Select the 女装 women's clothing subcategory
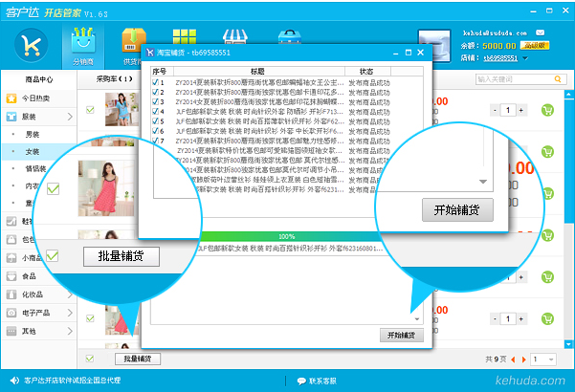The image size is (575, 392). (x=33, y=151)
